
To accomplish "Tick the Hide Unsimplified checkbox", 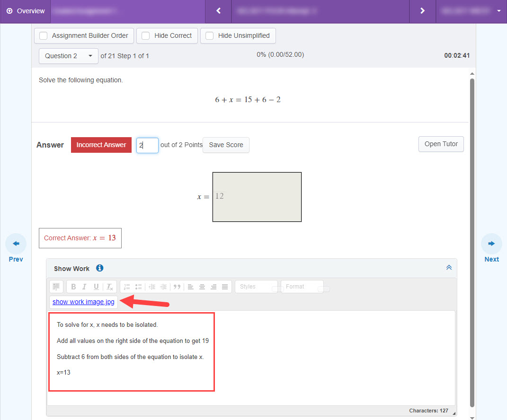I will [x=209, y=35].
